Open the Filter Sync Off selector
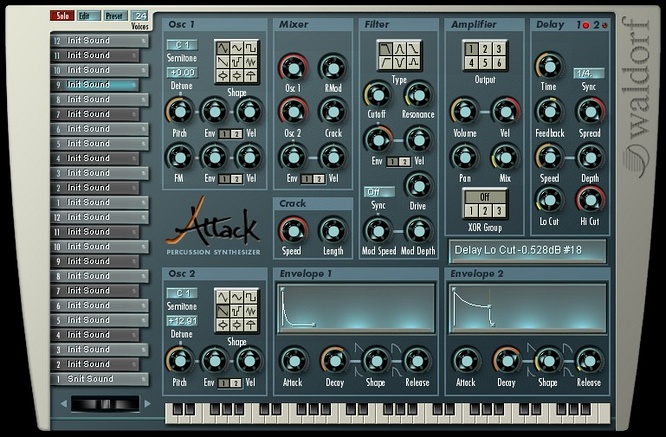Viewport: 666px width, 437px height. click(x=379, y=192)
